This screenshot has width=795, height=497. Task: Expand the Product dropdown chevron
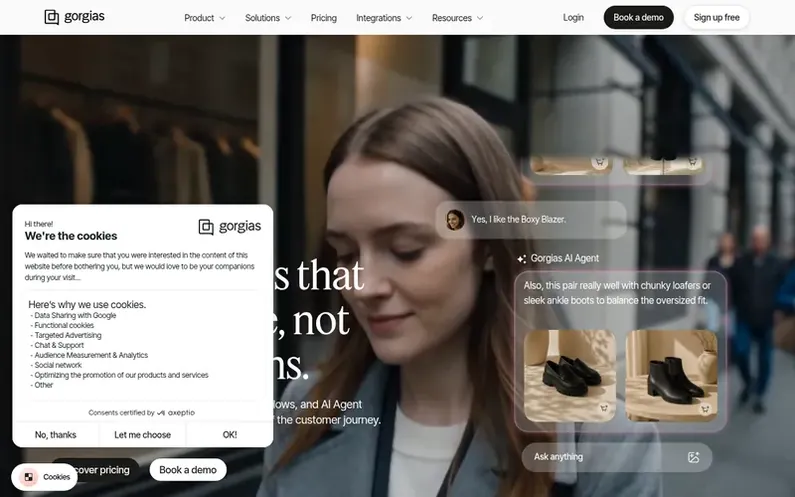(222, 18)
